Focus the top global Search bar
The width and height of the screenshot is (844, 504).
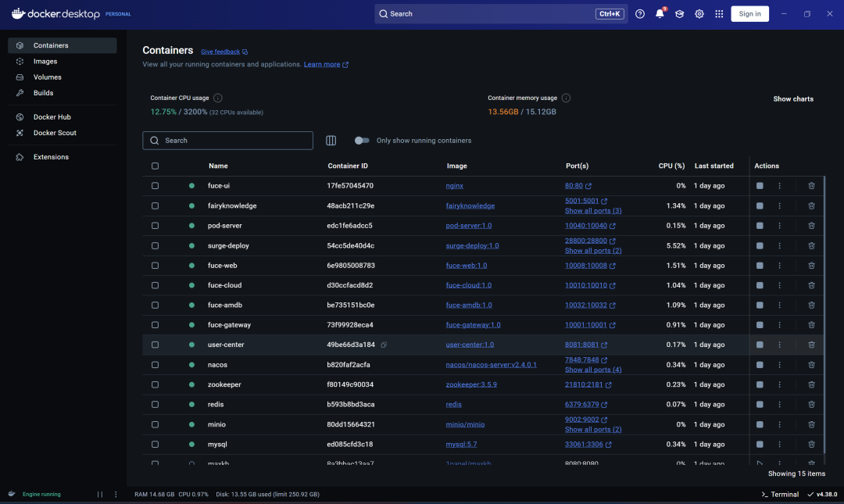point(501,14)
